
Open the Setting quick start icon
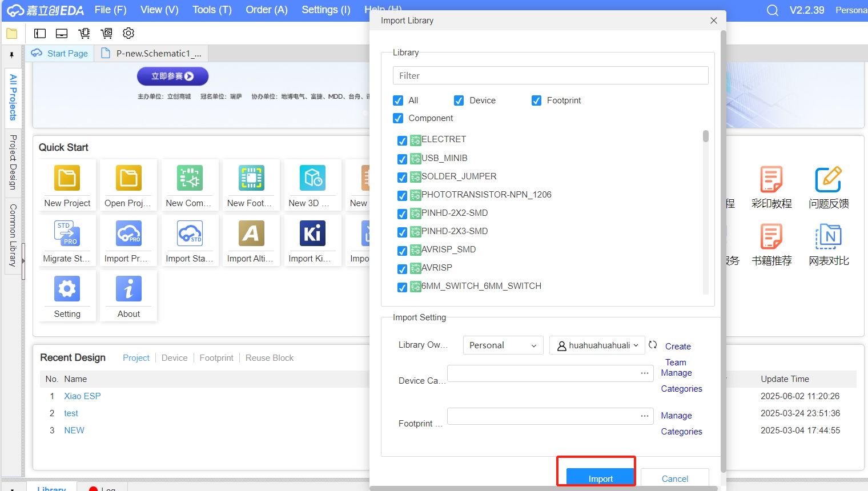tap(67, 289)
